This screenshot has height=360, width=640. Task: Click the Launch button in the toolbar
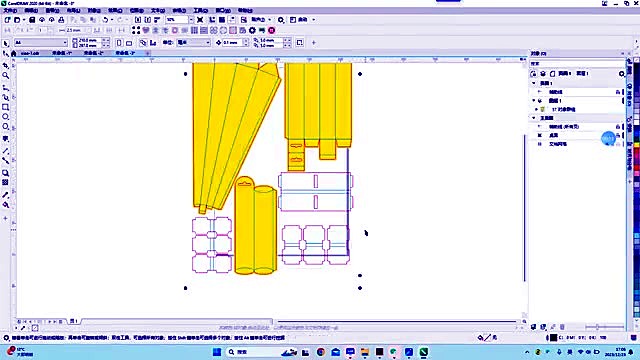coord(302,20)
